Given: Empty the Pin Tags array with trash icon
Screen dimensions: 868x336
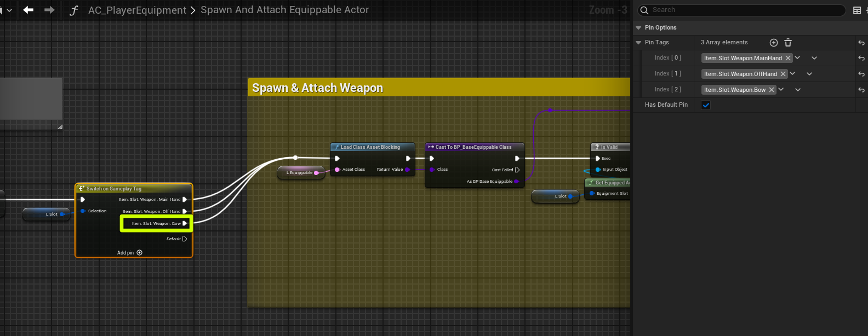Looking at the screenshot, I should pos(788,43).
